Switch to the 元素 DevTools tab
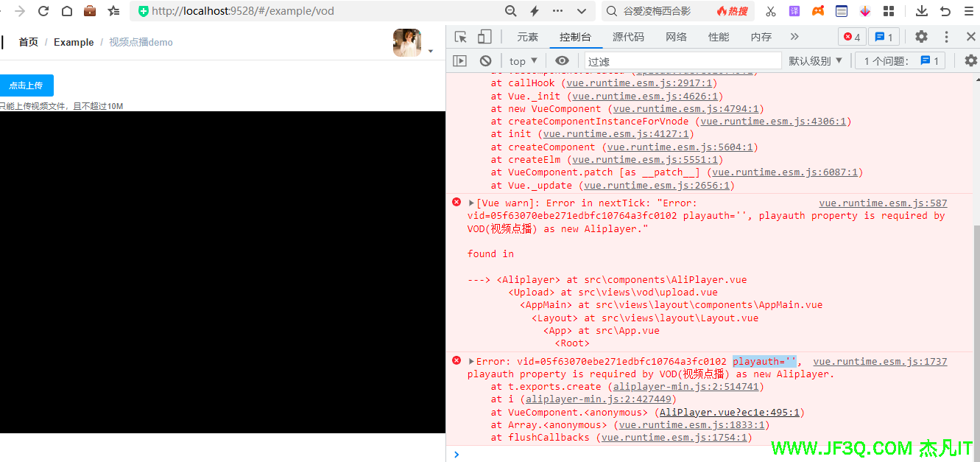 tap(527, 37)
